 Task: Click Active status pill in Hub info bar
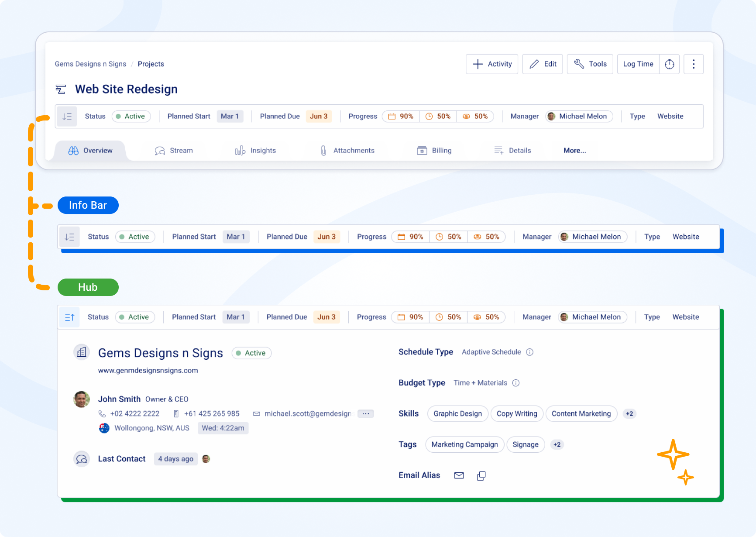[x=135, y=317]
